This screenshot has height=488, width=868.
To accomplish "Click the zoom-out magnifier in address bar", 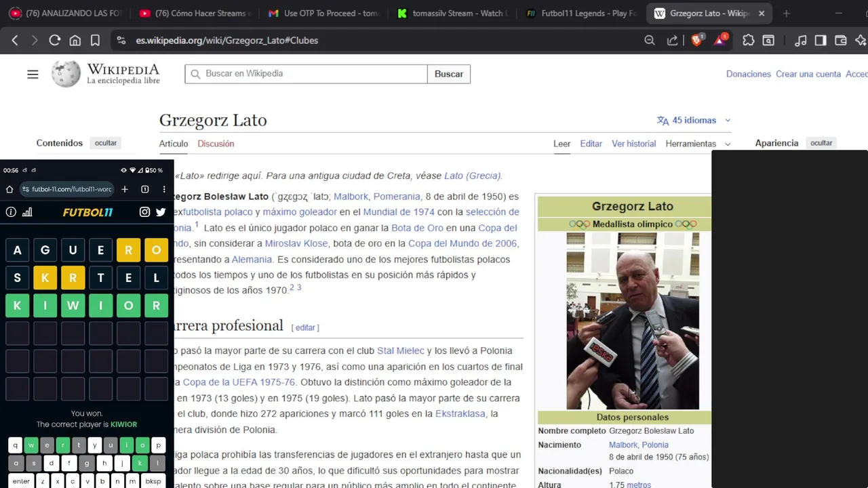I will pyautogui.click(x=650, y=41).
